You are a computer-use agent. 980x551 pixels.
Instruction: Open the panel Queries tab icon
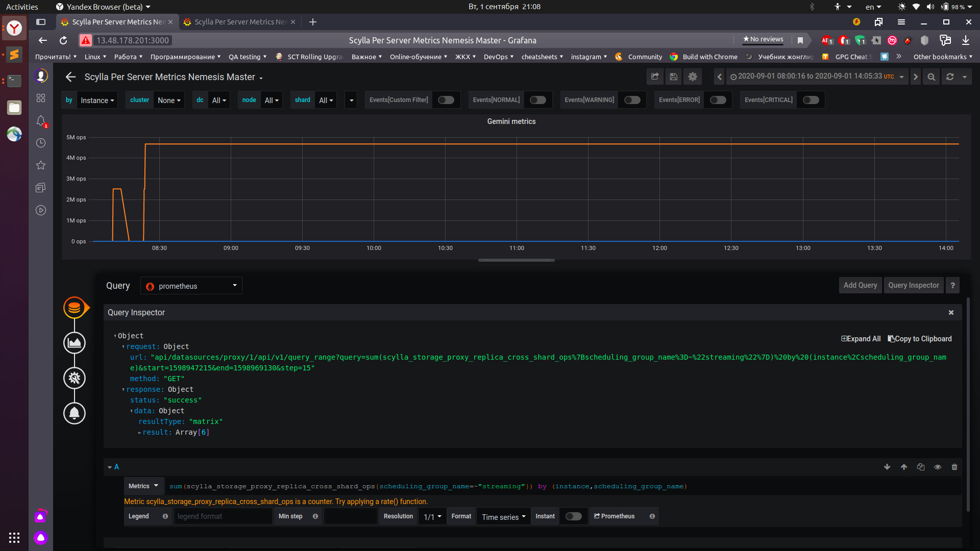click(75, 308)
